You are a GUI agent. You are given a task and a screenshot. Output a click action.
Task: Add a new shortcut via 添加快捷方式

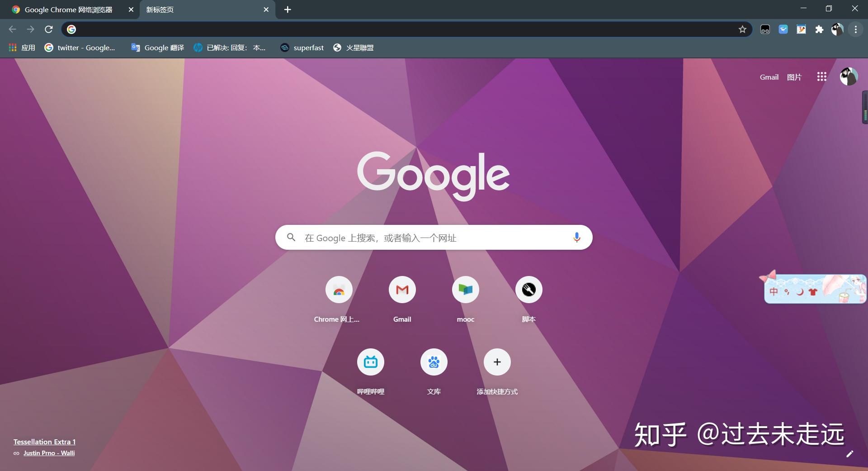(x=497, y=362)
